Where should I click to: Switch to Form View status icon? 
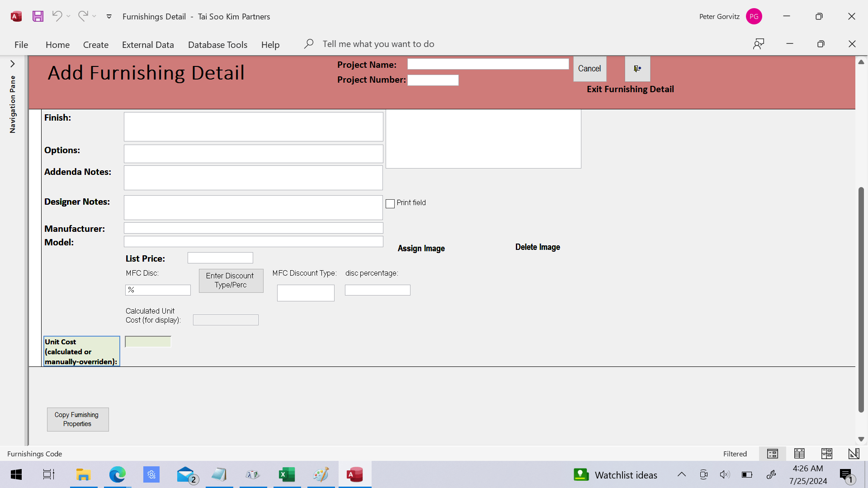pyautogui.click(x=773, y=454)
